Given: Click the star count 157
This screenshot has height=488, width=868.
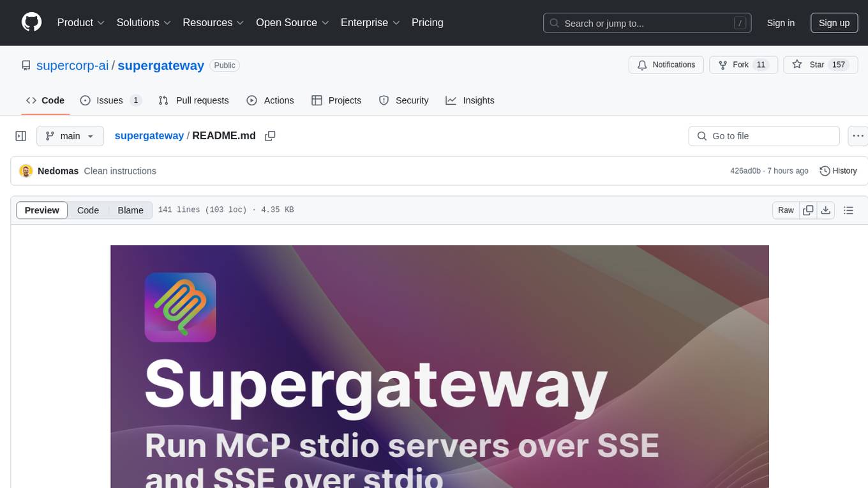Looking at the screenshot, I should tap(839, 65).
